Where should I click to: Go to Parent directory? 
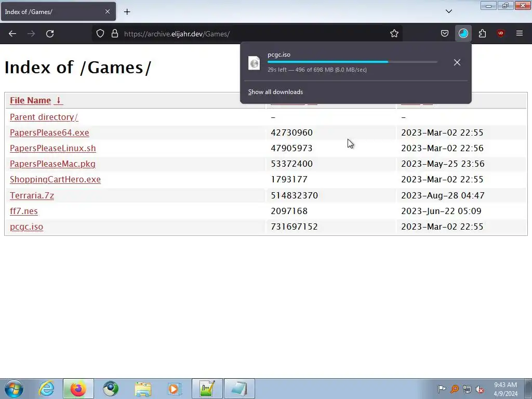(44, 117)
